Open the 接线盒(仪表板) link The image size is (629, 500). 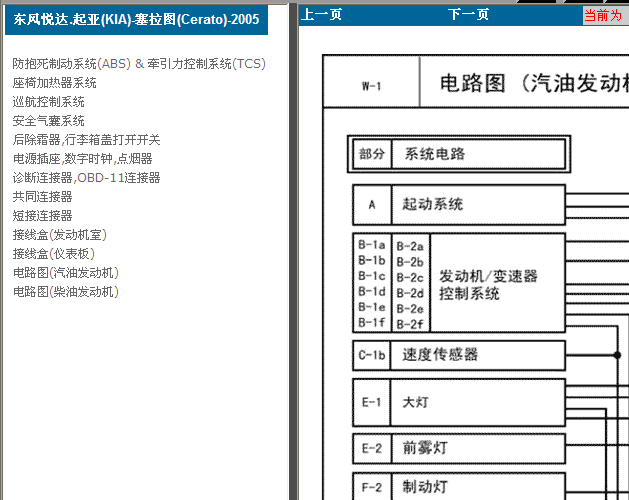pyautogui.click(x=53, y=254)
